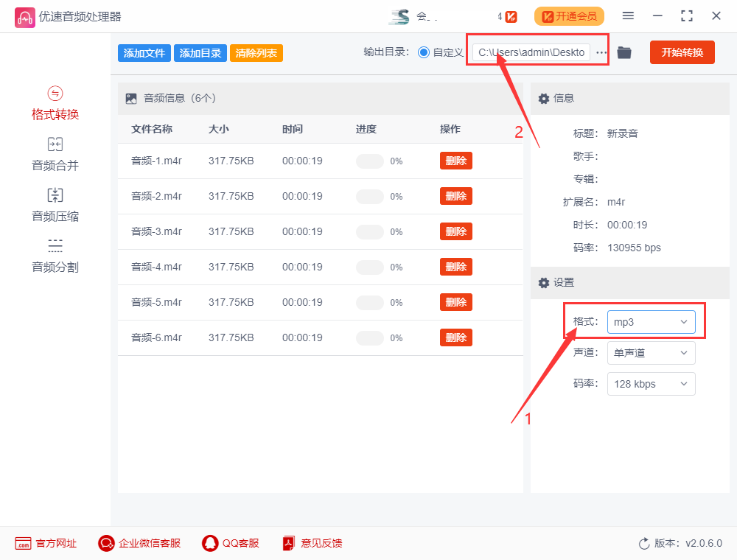Delete 音频-6.m4r with 删除 button

456,337
